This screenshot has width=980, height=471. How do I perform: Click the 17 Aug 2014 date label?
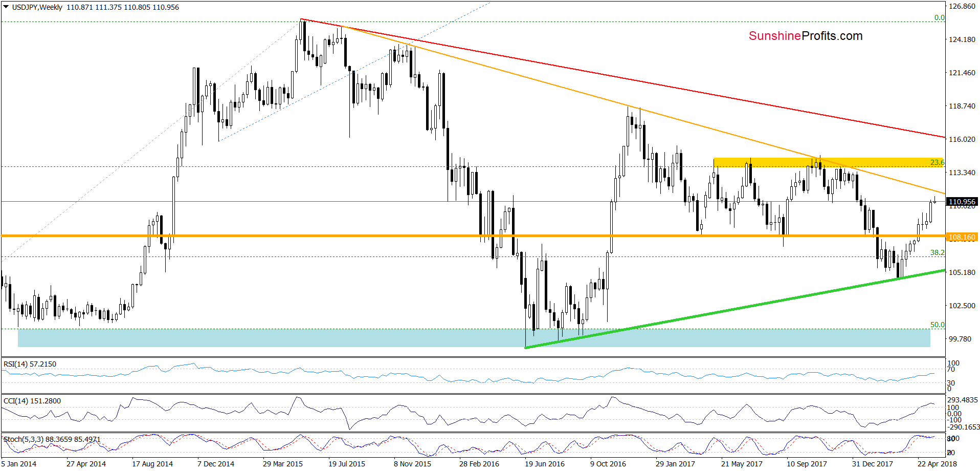(x=152, y=464)
